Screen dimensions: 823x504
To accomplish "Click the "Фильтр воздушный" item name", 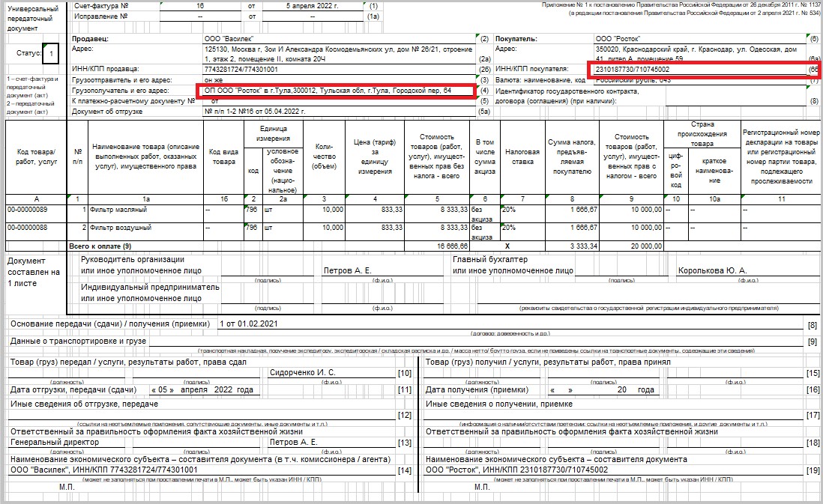I will 121,228.
